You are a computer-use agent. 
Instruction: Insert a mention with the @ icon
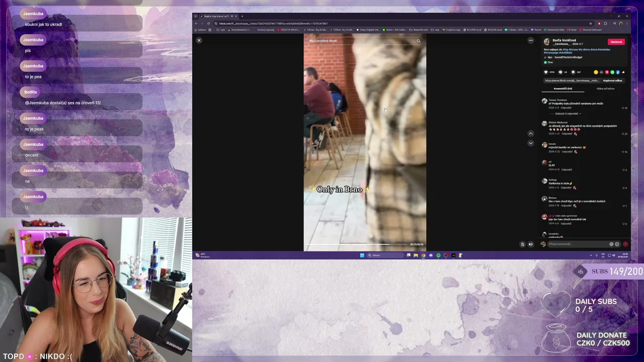(x=611, y=244)
